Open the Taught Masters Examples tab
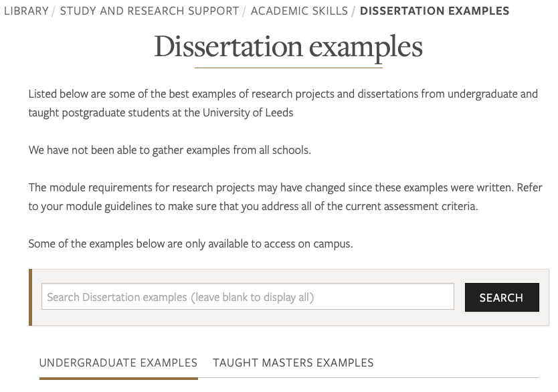The width and height of the screenshot is (558, 392). (x=293, y=363)
